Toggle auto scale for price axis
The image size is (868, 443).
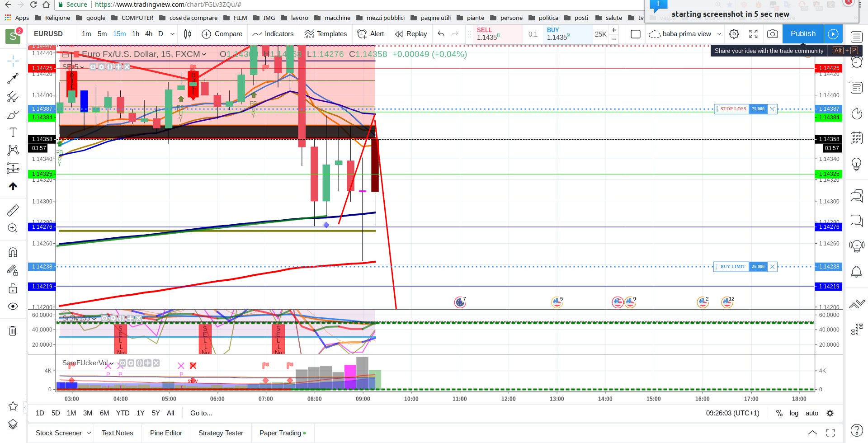click(x=812, y=413)
